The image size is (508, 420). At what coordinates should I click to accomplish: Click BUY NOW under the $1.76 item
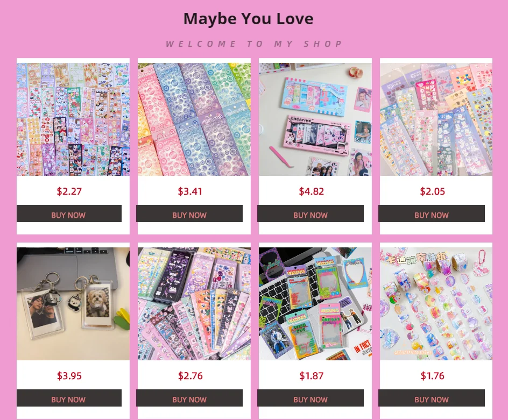point(432,398)
